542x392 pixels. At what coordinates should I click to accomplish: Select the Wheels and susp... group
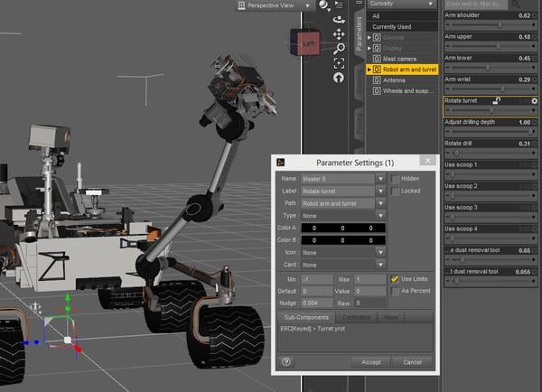pyautogui.click(x=402, y=91)
